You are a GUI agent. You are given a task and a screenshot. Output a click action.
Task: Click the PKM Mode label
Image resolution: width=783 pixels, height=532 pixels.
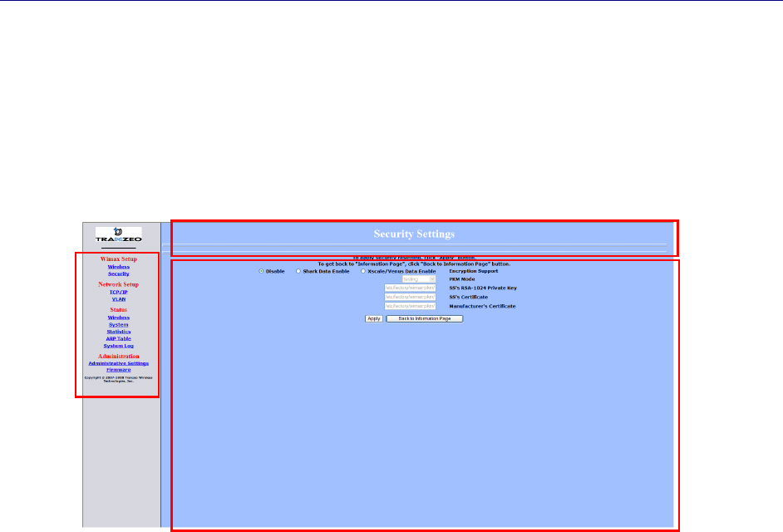point(462,279)
